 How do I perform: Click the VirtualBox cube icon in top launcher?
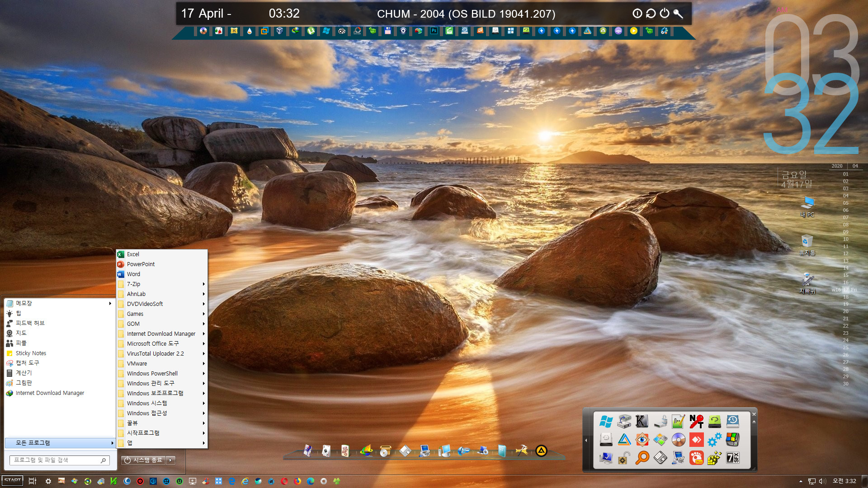pyautogui.click(x=280, y=31)
